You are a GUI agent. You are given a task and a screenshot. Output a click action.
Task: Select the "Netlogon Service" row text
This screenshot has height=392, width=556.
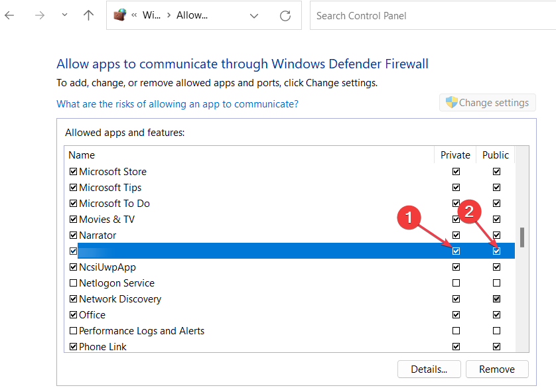click(117, 283)
